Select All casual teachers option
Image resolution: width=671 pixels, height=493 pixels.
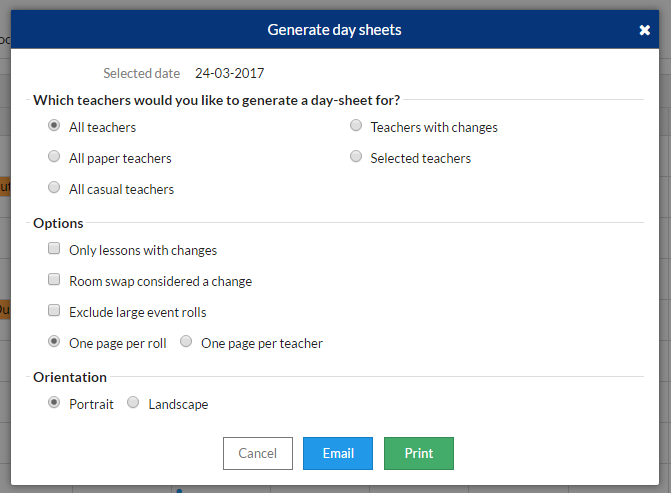tap(54, 188)
